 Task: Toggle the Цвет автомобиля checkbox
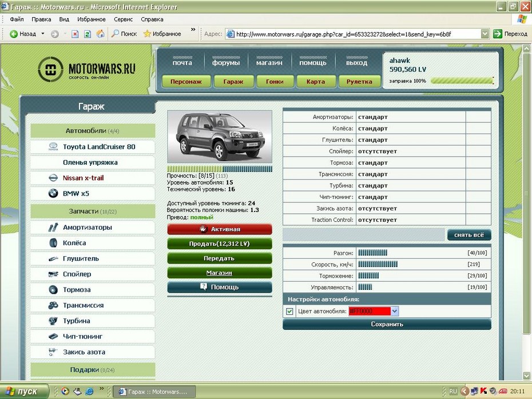289,312
